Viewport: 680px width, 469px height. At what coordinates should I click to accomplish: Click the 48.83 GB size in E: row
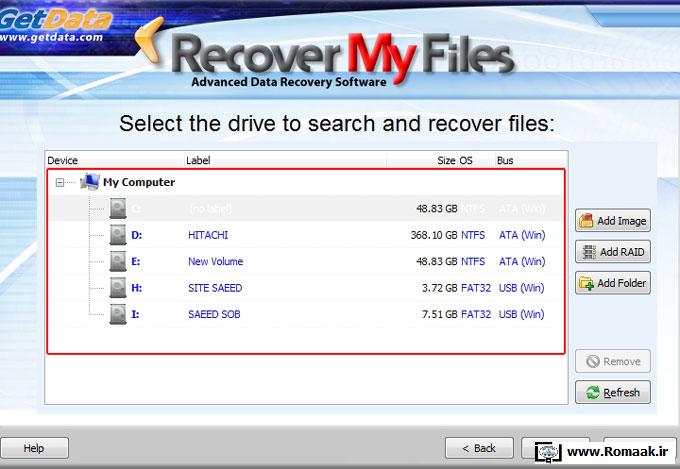437,262
